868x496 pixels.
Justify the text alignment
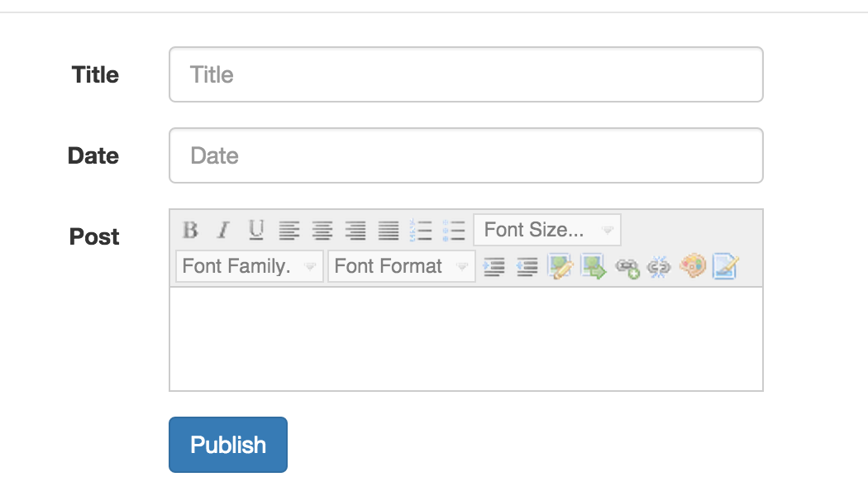tap(389, 230)
